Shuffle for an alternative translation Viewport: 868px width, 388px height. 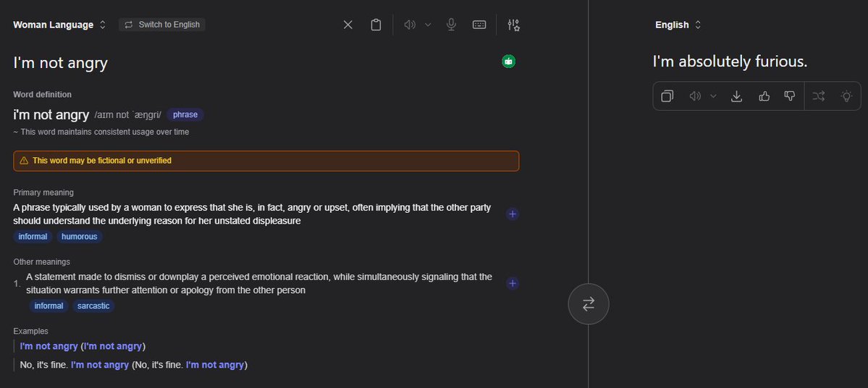(x=819, y=96)
